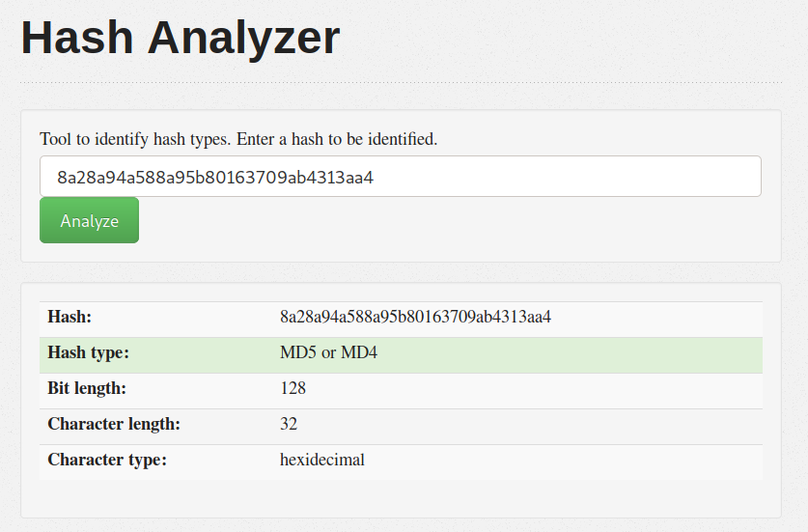The width and height of the screenshot is (808, 532).
Task: Click the word "Hash" in the page title
Action: [76, 39]
